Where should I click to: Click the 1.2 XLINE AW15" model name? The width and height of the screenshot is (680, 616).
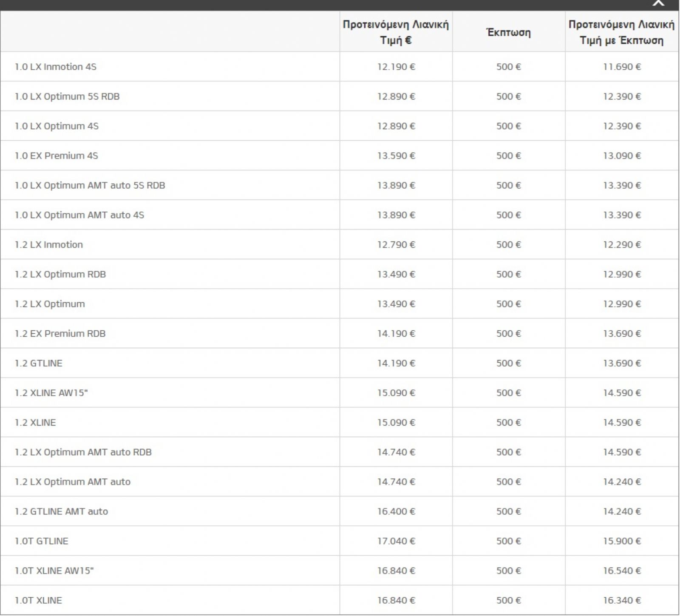click(x=51, y=393)
